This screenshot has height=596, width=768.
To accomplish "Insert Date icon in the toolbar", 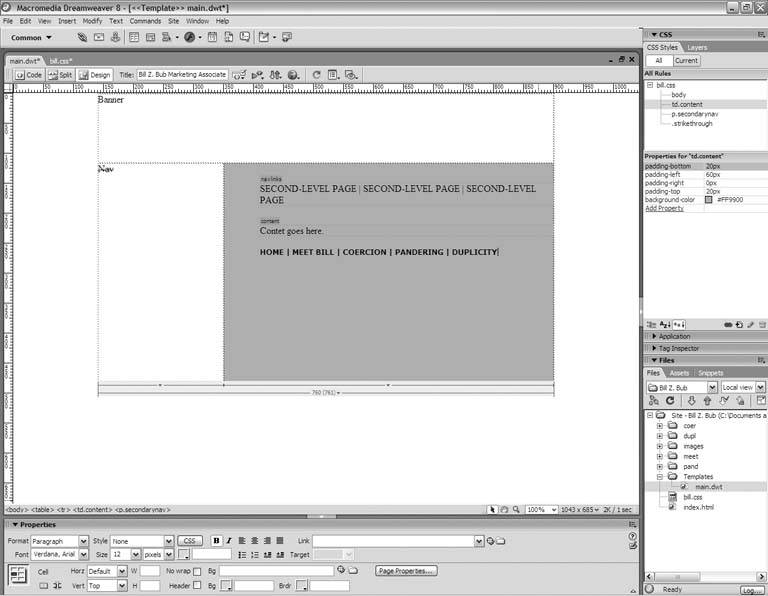I will 212,37.
